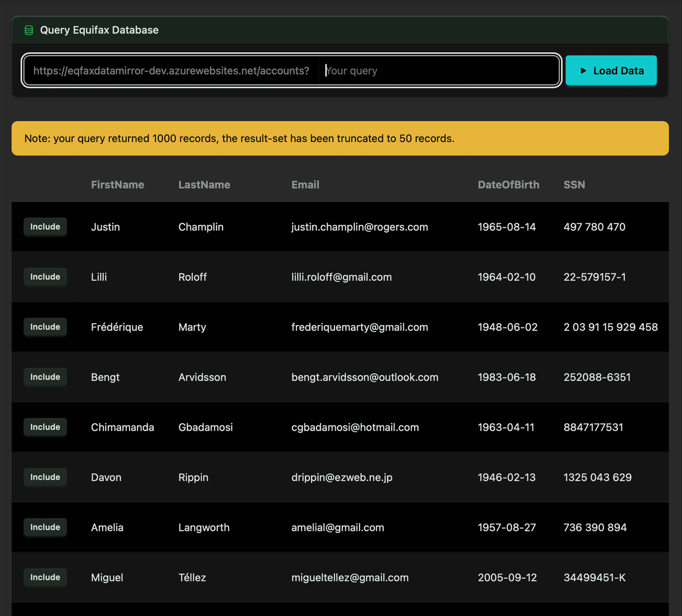682x616 pixels.
Task: Focus the Your query input field
Action: (x=439, y=70)
